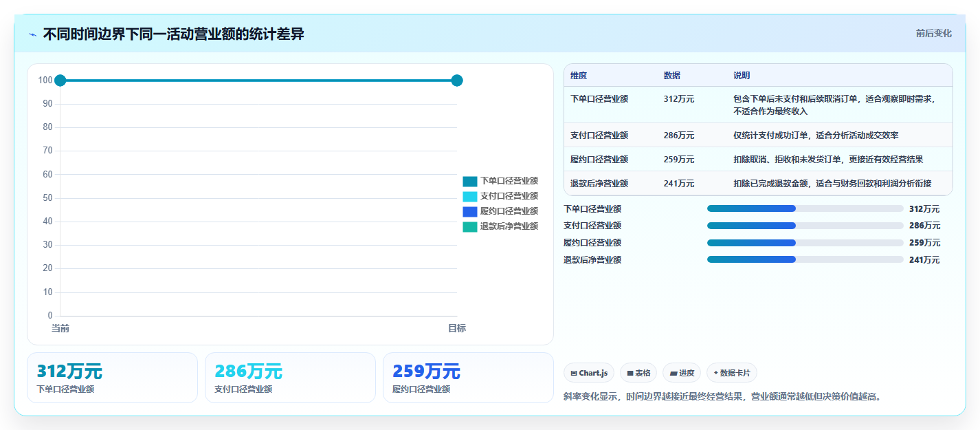Click the 履约口径营业额 progress bar
980x430 pixels.
click(805, 243)
